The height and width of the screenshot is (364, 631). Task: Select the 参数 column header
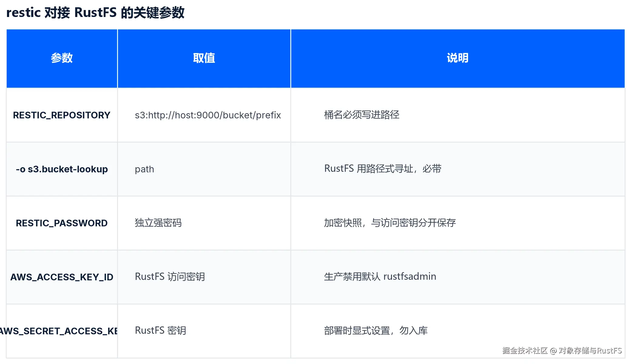tap(62, 58)
